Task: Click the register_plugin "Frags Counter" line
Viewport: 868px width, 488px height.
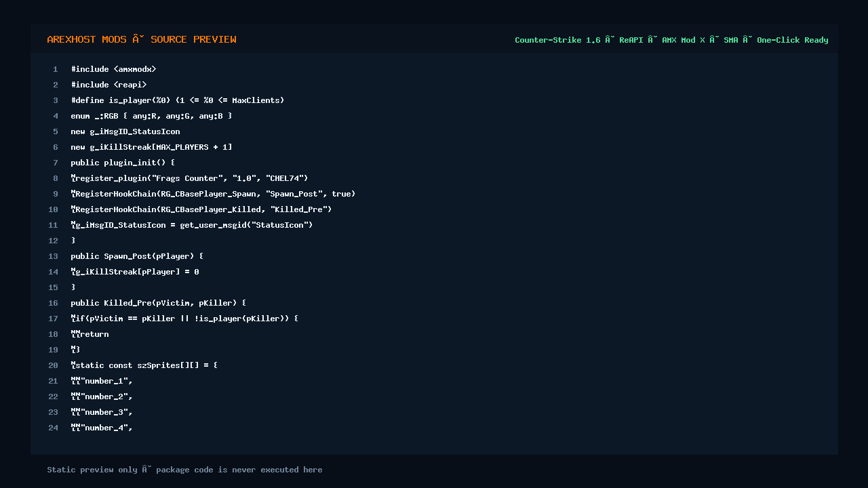Action: (189, 178)
